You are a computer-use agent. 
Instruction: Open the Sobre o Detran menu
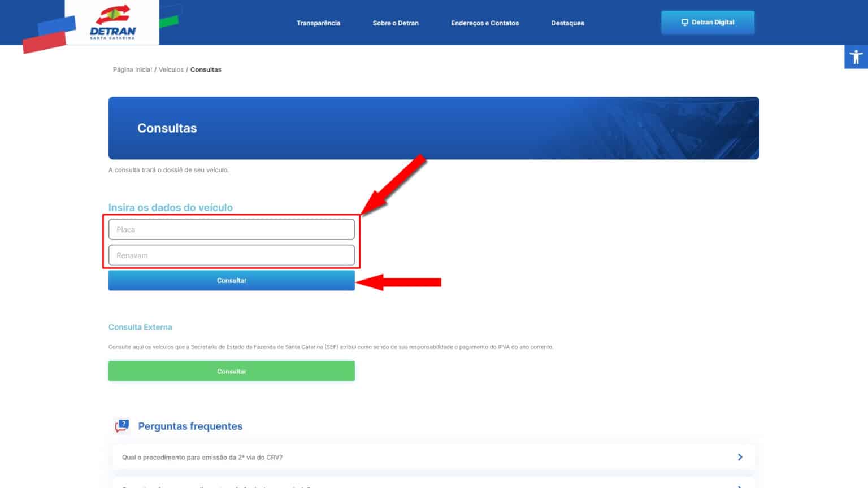(x=396, y=23)
